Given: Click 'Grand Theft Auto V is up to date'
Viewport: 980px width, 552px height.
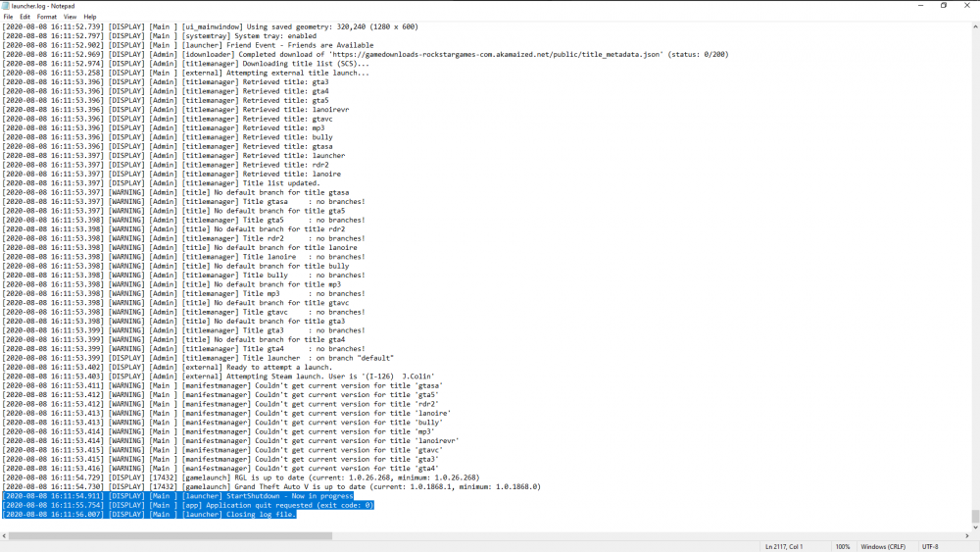Looking at the screenshot, I should (x=271, y=486).
